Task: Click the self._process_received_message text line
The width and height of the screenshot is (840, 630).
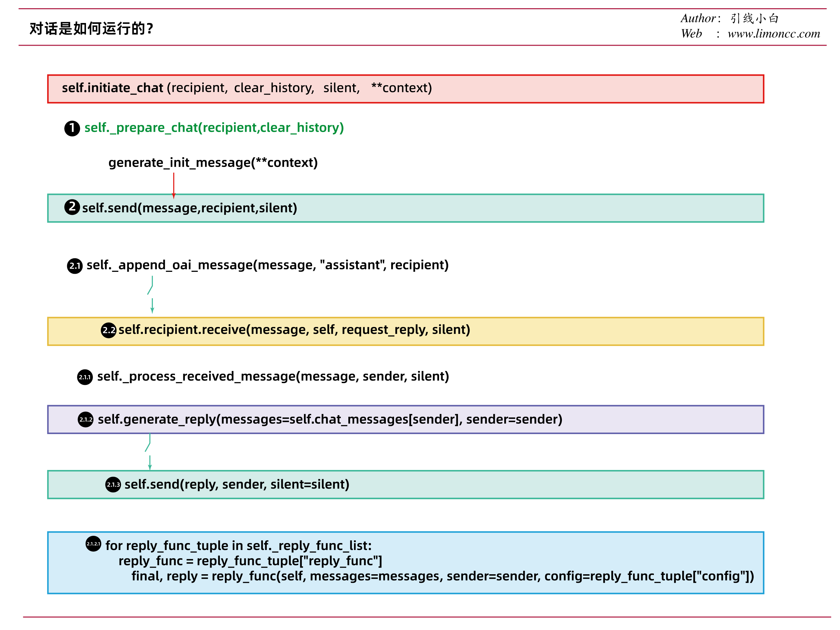Action: point(273,376)
